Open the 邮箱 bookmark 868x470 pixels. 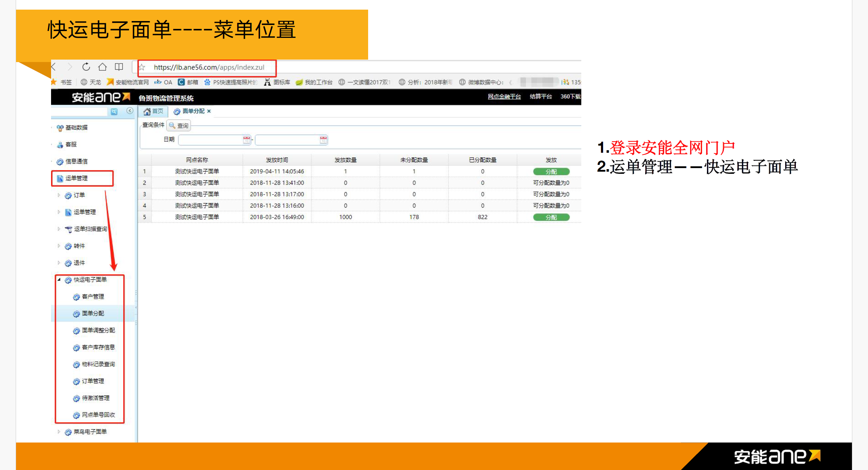tap(188, 82)
